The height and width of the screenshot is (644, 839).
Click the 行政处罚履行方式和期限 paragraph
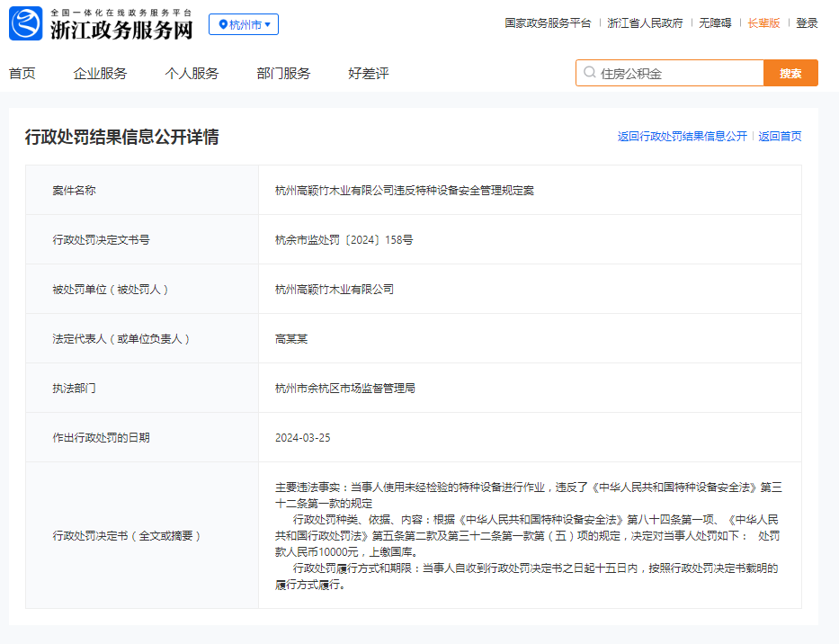pos(527,576)
